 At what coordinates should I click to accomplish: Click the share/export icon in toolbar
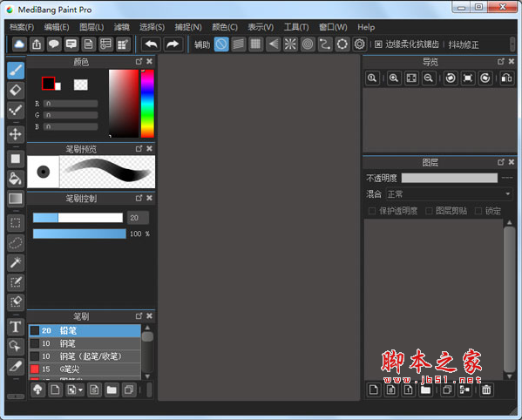[x=37, y=44]
